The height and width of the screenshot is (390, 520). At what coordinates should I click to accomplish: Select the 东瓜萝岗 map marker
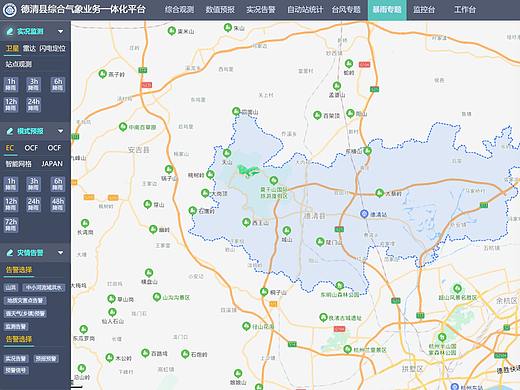84,329
